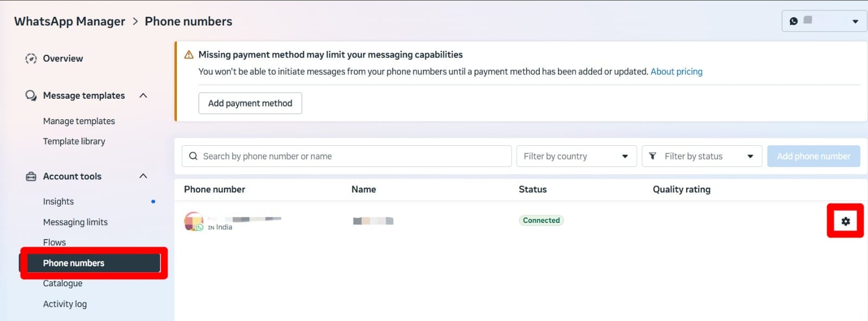Focus the phone number search field
Screen dimensions: 868x321
click(347, 156)
